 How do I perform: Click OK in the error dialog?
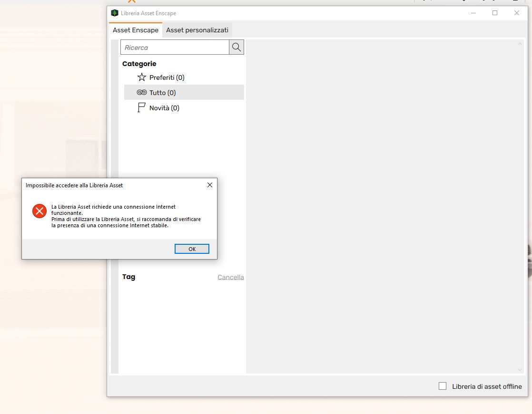(192, 249)
